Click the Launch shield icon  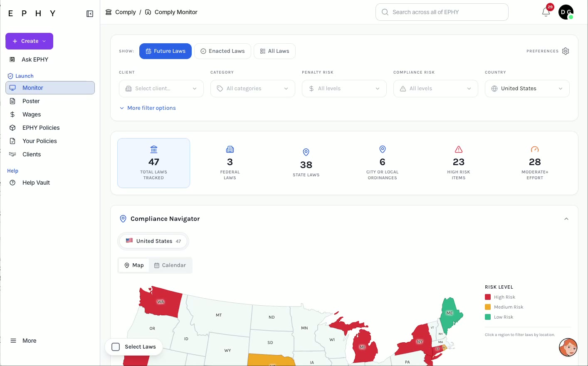pyautogui.click(x=10, y=76)
